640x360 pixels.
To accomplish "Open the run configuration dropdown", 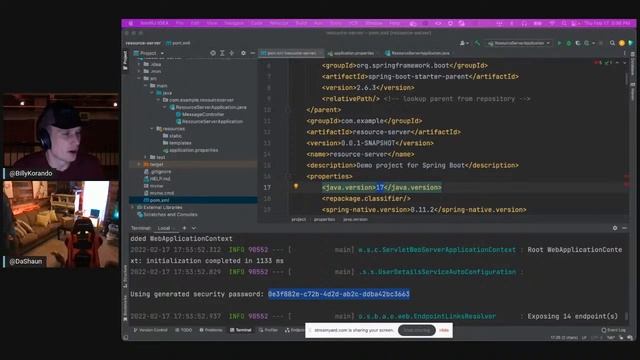I will click(518, 43).
